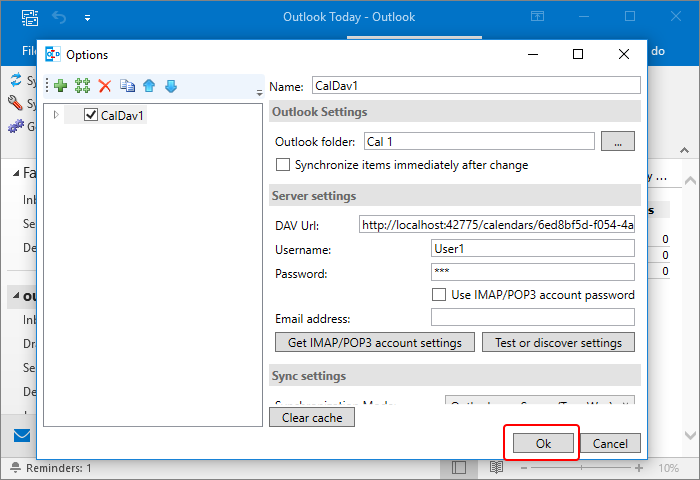The width and height of the screenshot is (700, 480).
Task: Click Outlook send/receive icon in title bar
Action: 29,17
